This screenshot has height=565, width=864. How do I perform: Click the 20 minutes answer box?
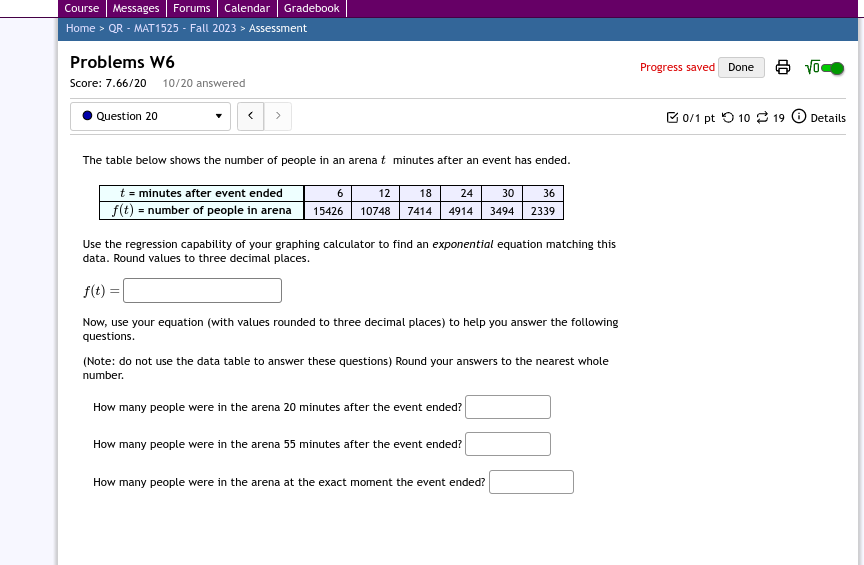[507, 407]
